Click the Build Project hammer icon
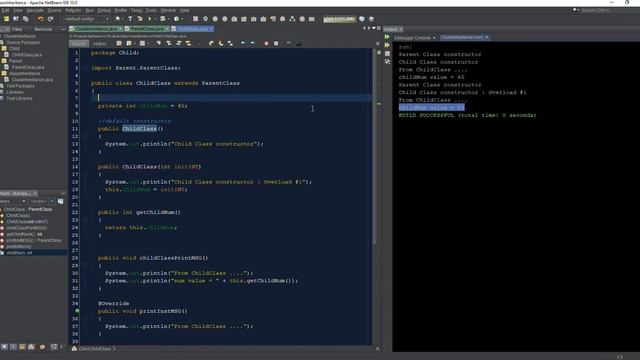The image size is (640, 360). [130, 19]
